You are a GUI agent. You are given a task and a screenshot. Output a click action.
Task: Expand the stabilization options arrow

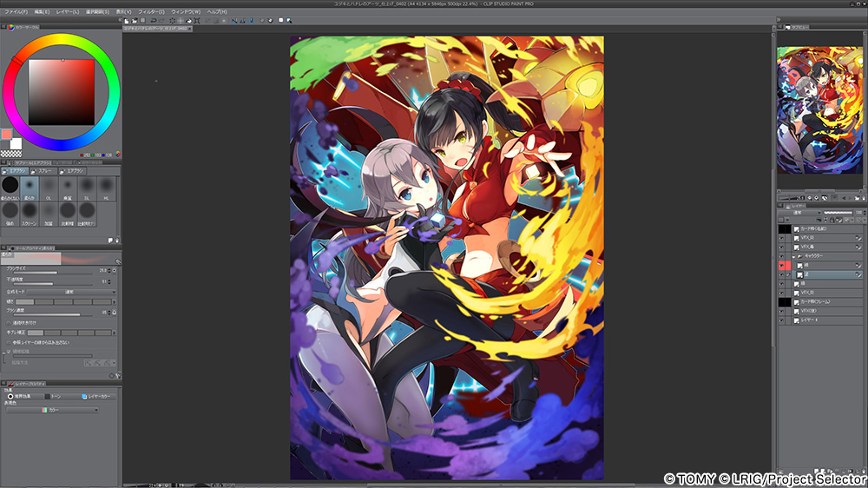click(x=115, y=333)
